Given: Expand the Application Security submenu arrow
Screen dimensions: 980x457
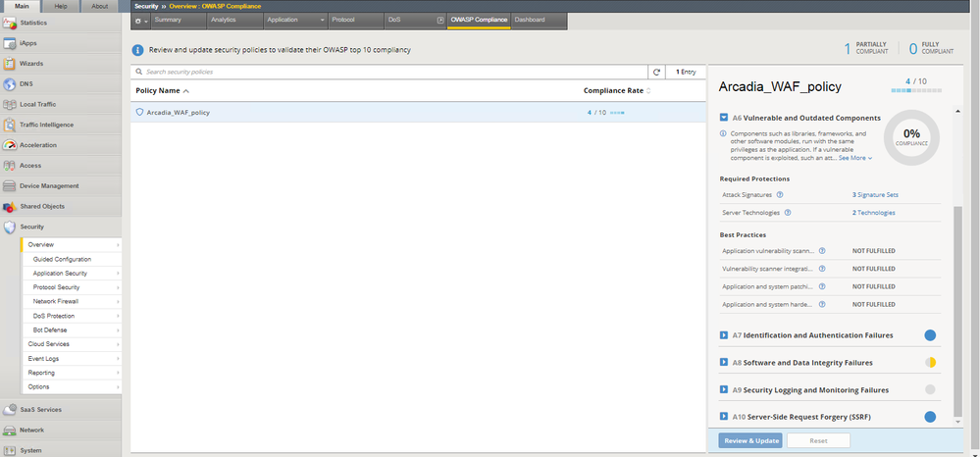Looking at the screenshot, I should tap(118, 274).
